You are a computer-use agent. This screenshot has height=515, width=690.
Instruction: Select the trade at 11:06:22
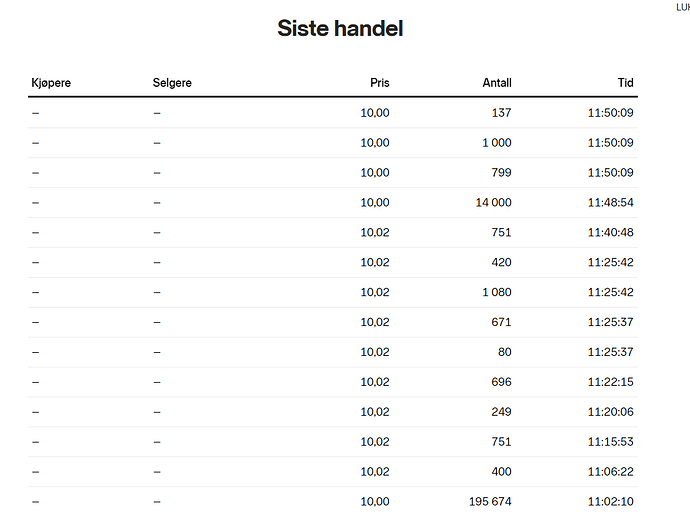(333, 472)
